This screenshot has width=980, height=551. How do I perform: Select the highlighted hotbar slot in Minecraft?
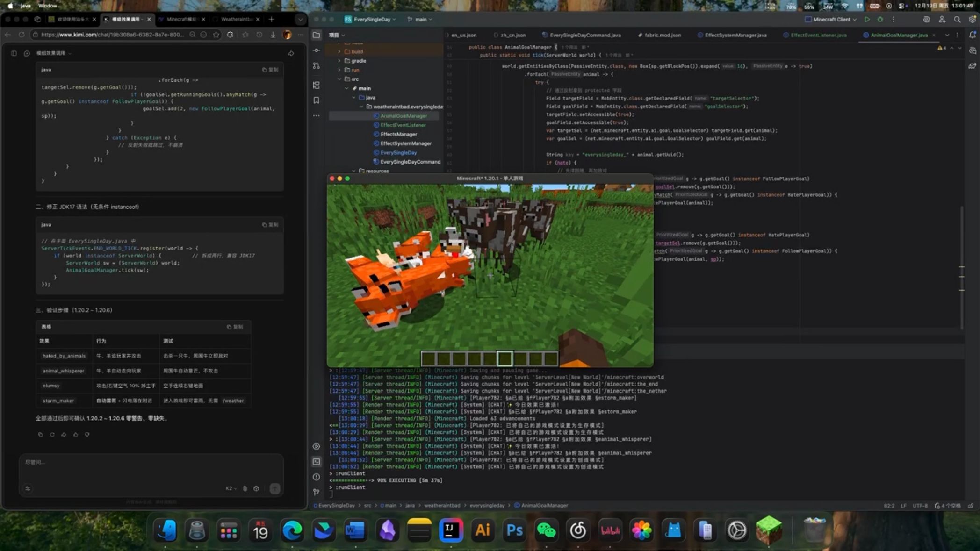tap(504, 358)
